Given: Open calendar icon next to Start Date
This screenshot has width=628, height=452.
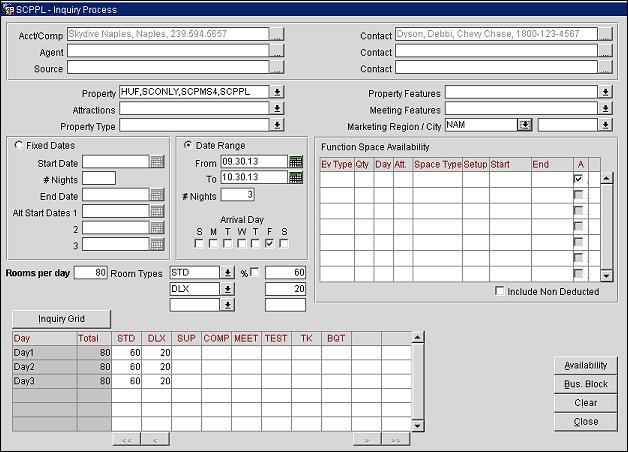Looking at the screenshot, I should click(x=156, y=162).
